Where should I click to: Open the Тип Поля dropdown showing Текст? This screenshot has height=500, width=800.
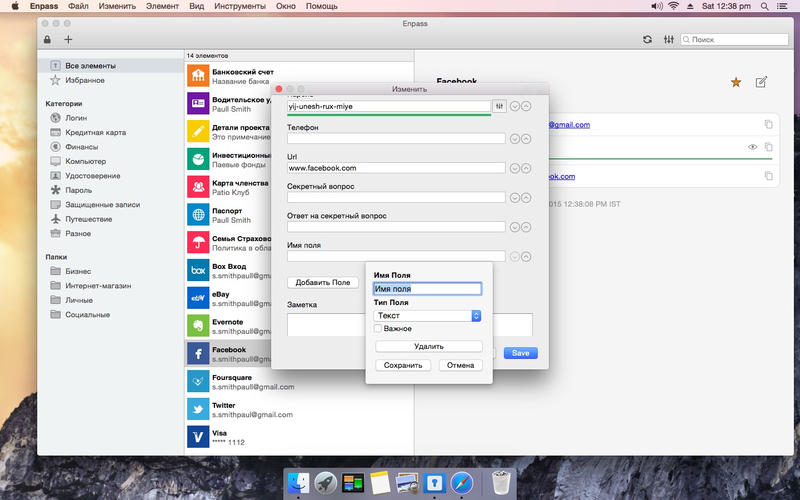pyautogui.click(x=427, y=315)
